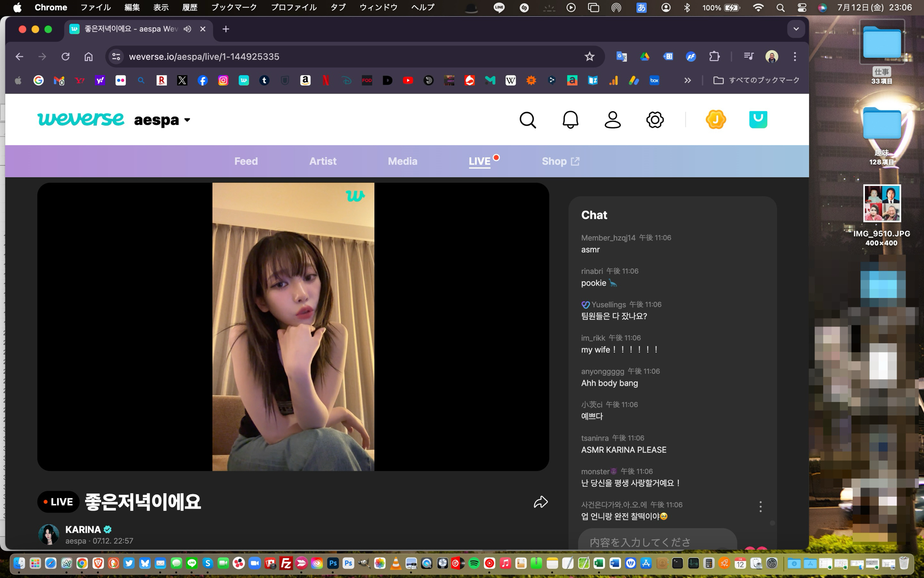
Task: Expand the aespa community dropdown
Action: 187,120
